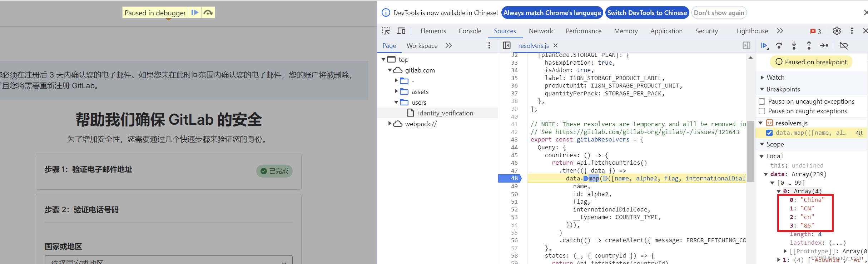This screenshot has width=868, height=264.
Task: Step over next function call
Action: (779, 45)
